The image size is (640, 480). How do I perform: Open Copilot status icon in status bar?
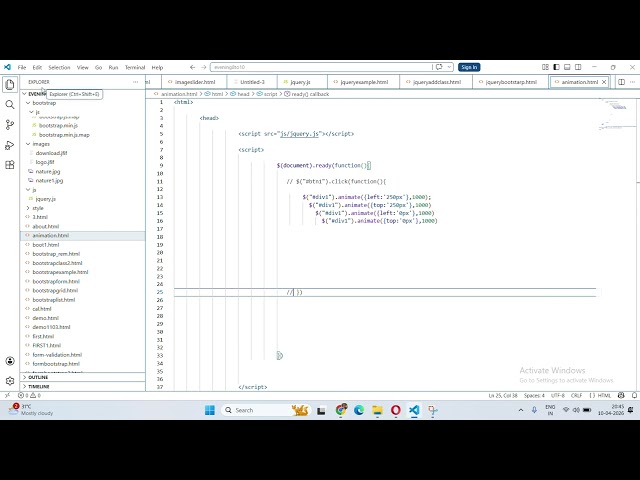click(x=621, y=396)
